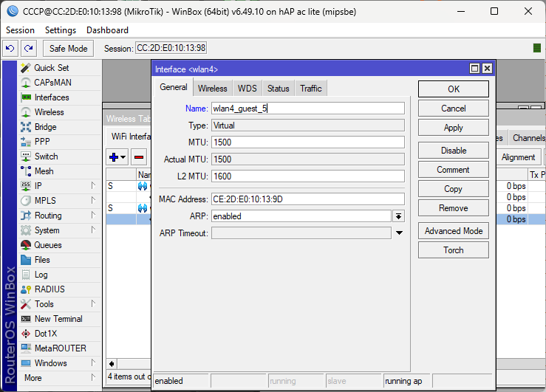Switch to the General tab
This screenshot has height=392, width=546.
click(x=174, y=87)
